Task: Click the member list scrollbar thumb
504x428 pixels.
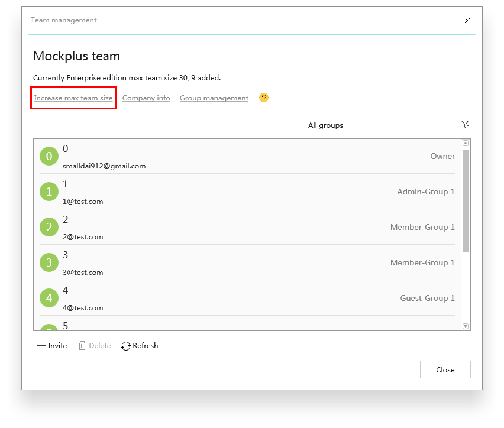Action: pos(466,201)
